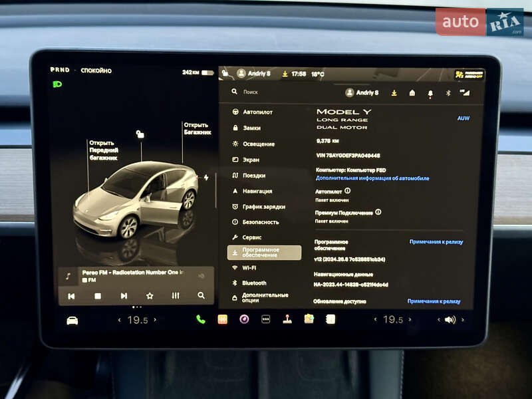Open the upper Примечания к релизу link
Image resolution: width=532 pixels, height=399 pixels.
(x=436, y=241)
